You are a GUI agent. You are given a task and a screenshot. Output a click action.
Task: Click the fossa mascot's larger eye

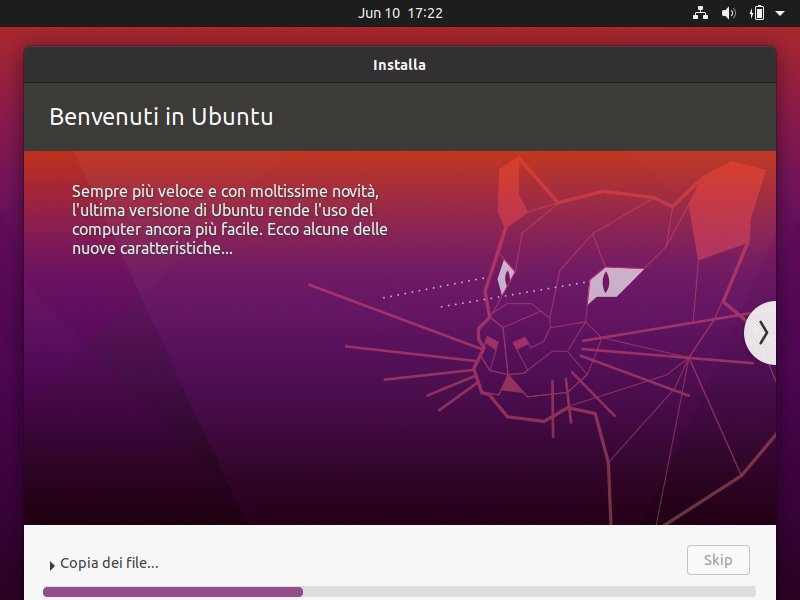coord(612,282)
